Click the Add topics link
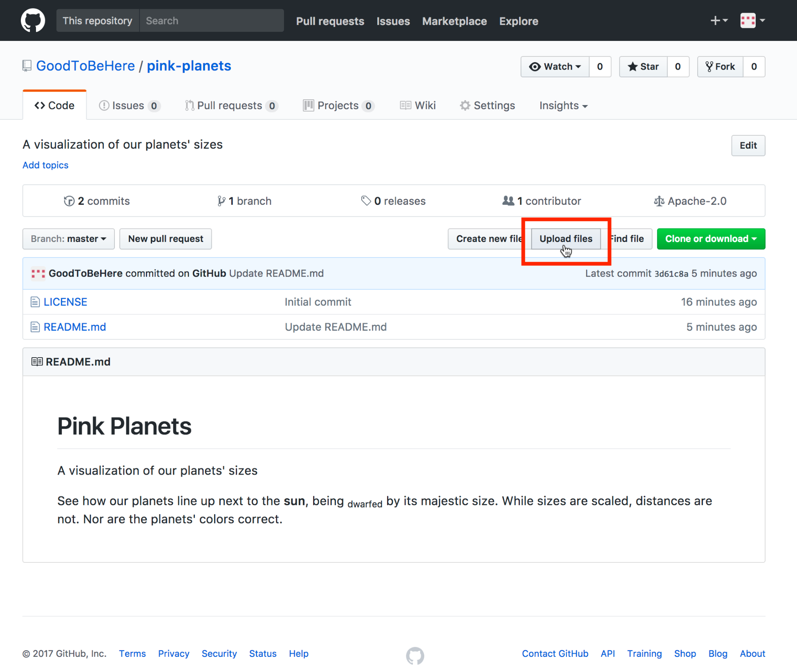The height and width of the screenshot is (672, 797). tap(45, 165)
